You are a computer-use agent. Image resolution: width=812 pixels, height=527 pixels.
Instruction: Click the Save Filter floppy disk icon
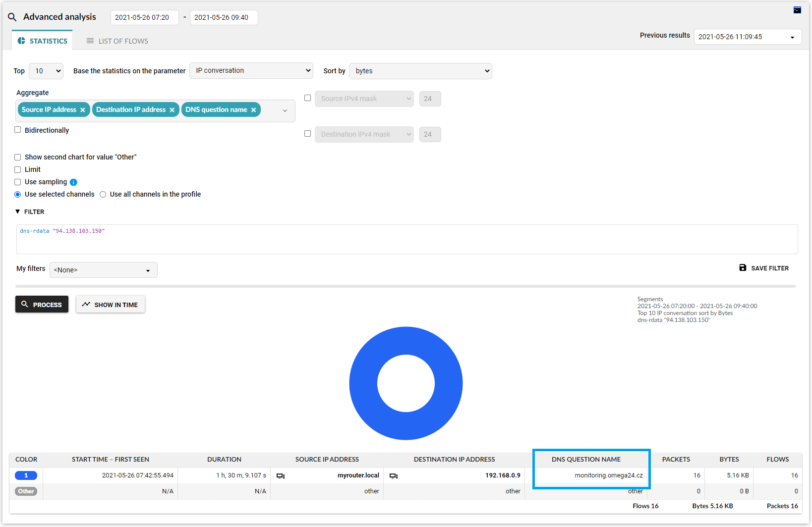click(x=743, y=268)
